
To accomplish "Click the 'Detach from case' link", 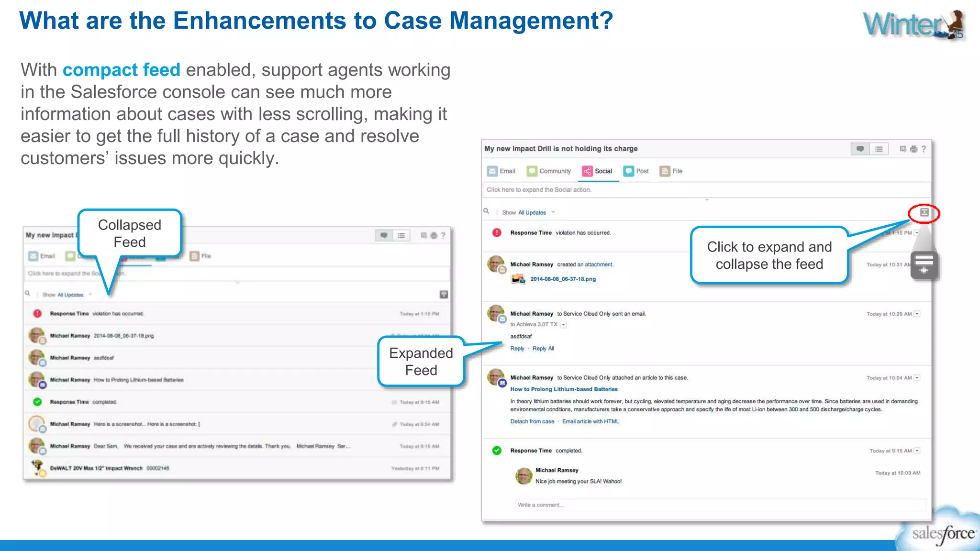I will 532,421.
